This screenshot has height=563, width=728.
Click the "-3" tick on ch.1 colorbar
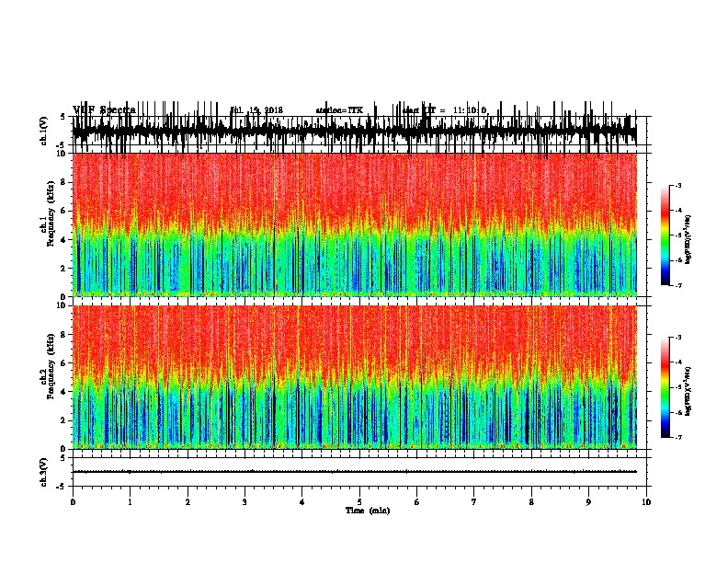point(677,185)
